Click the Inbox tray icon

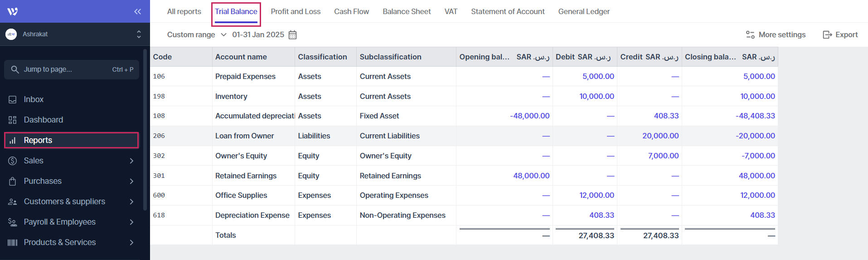point(13,99)
